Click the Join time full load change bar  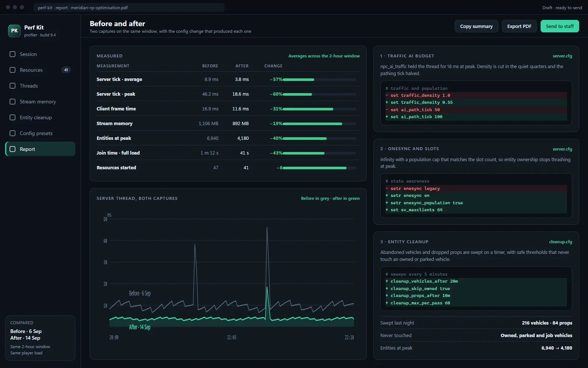319,153
